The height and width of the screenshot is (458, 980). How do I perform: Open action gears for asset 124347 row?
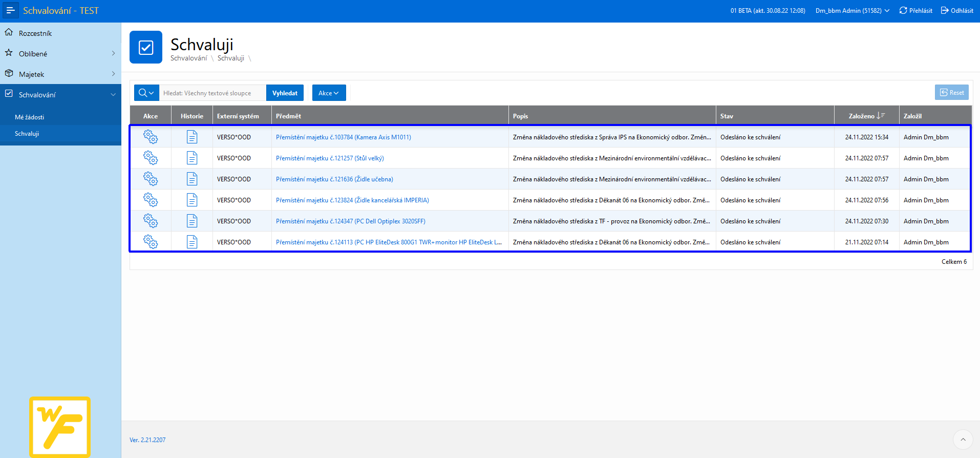click(151, 221)
